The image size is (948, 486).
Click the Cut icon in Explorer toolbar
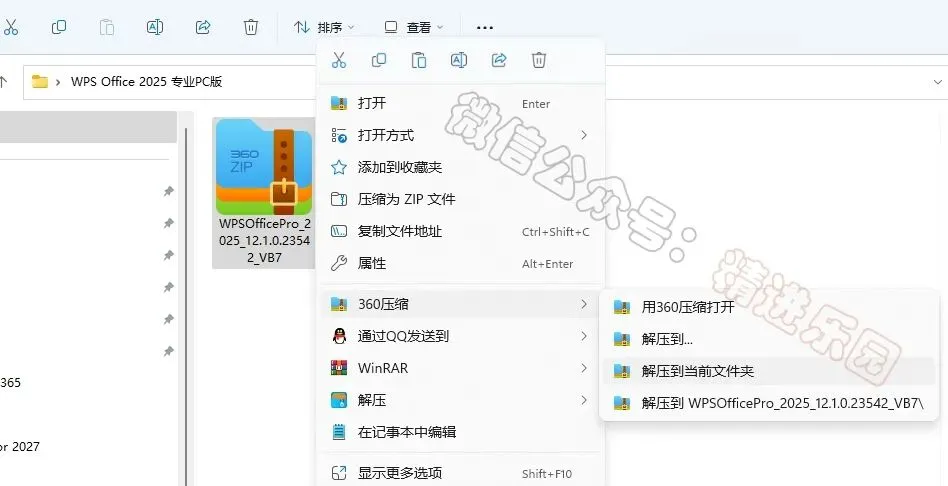11,27
